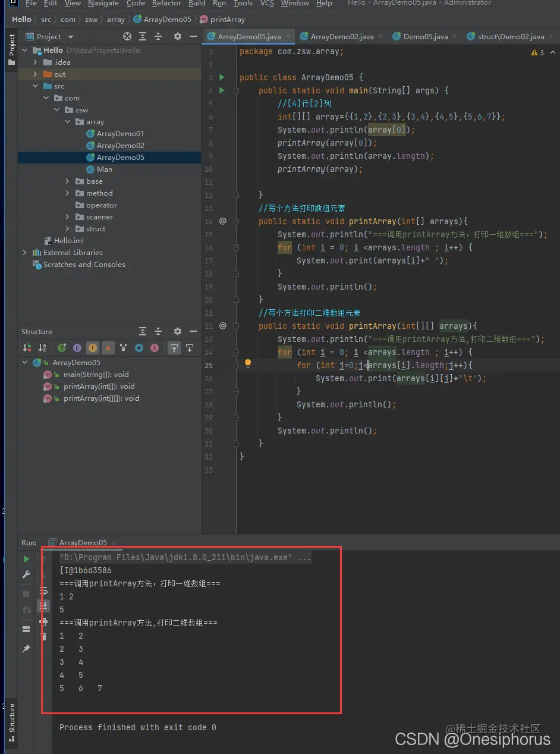This screenshot has width=560, height=754.
Task: Toggle Sort Alphabetically in Structure toolbar
Action: coord(42,348)
